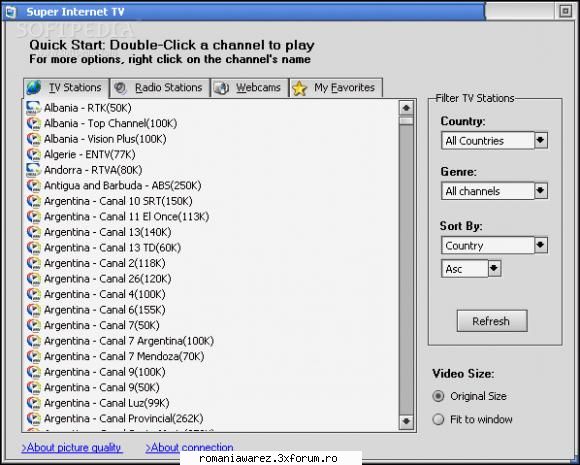Click the channel list scroll down arrow
Viewport: 580px width, 465px height.
tap(406, 421)
